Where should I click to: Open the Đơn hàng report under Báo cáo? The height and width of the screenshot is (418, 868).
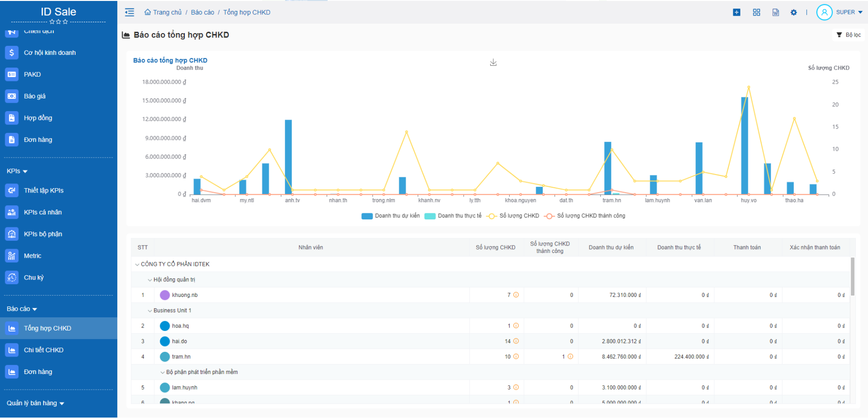[59, 372]
